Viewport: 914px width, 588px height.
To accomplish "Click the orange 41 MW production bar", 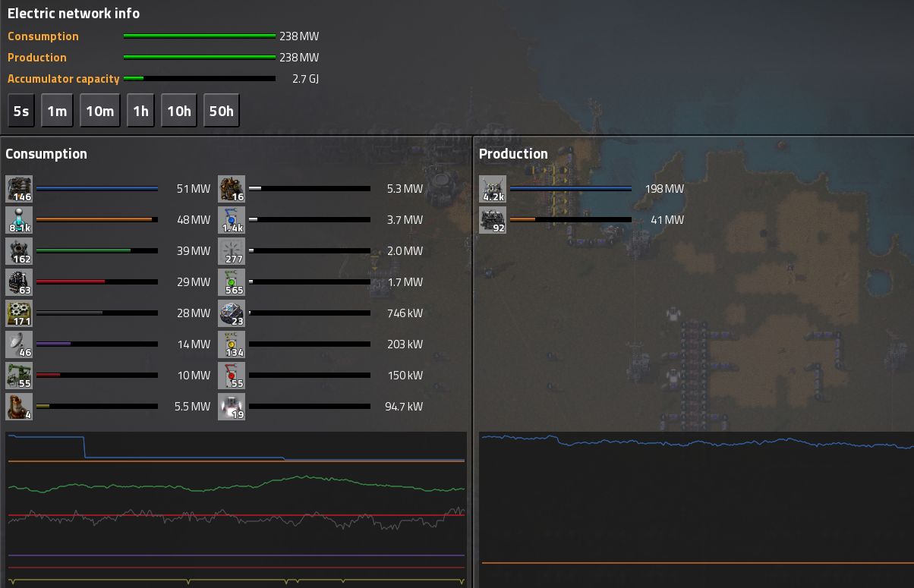I will pos(571,220).
